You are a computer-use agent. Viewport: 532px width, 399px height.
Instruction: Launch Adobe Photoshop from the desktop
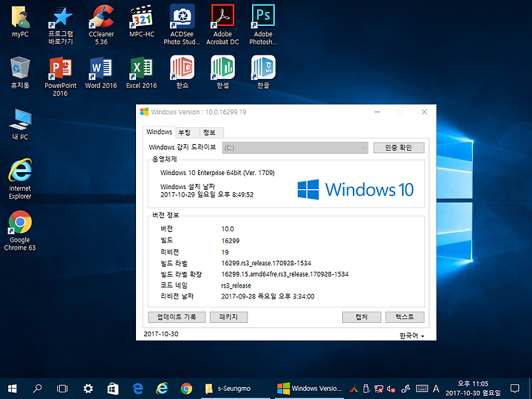pos(263,25)
